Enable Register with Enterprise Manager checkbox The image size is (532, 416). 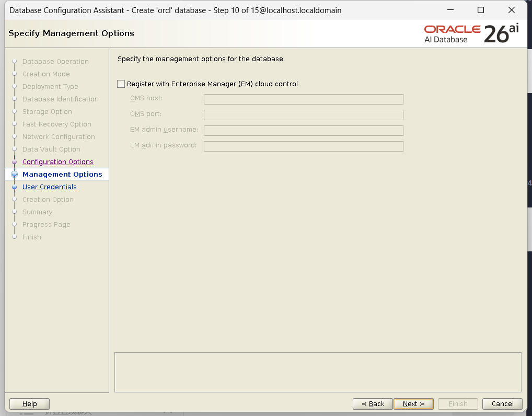click(x=121, y=84)
